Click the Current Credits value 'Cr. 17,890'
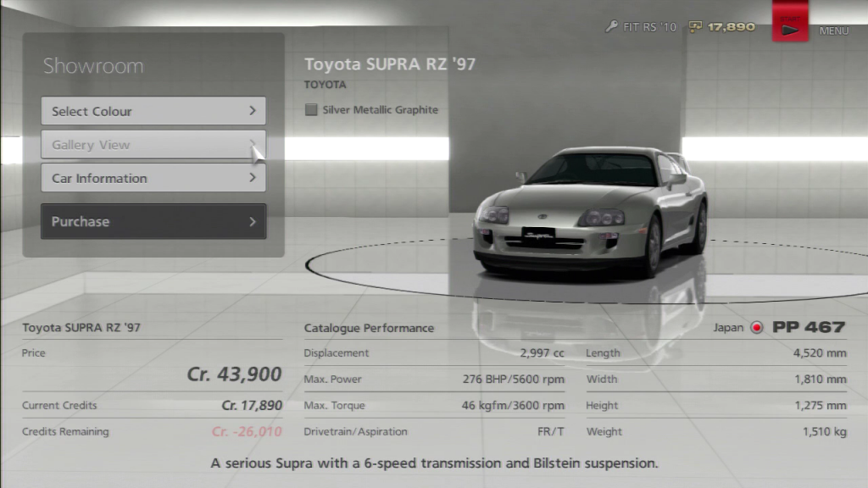Viewport: 868px width, 488px height. coord(252,406)
